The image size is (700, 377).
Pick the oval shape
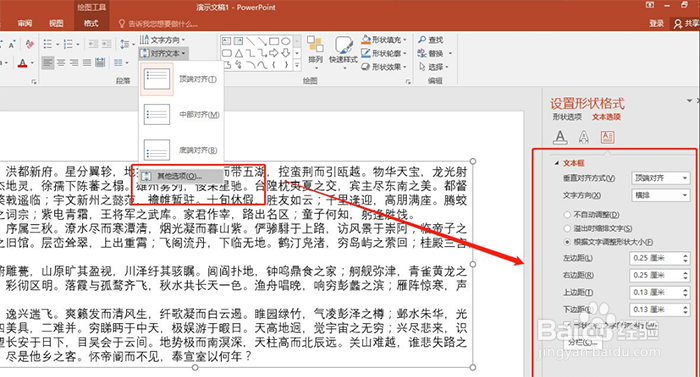[285, 42]
